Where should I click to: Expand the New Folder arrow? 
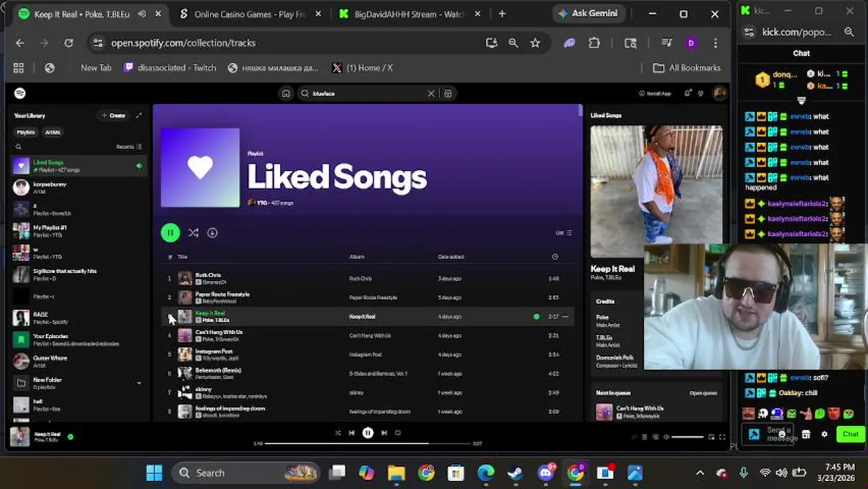(x=139, y=383)
